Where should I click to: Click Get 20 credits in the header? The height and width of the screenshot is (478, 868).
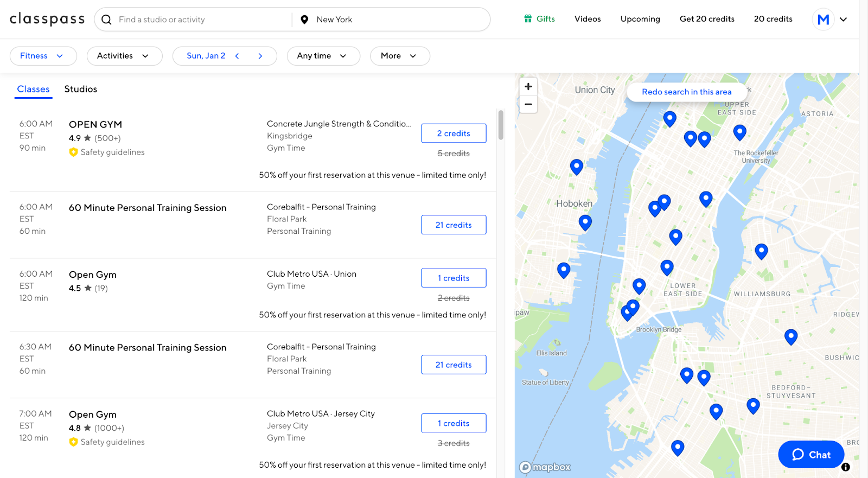[707, 19]
